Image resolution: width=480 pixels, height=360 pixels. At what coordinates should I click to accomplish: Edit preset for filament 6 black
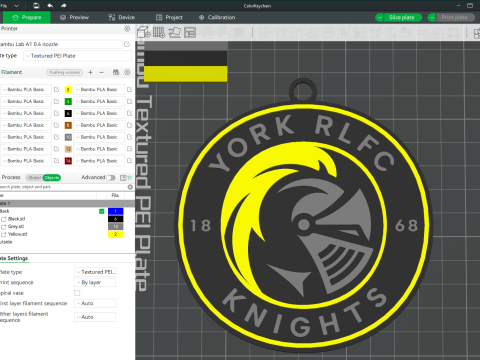click(x=130, y=113)
